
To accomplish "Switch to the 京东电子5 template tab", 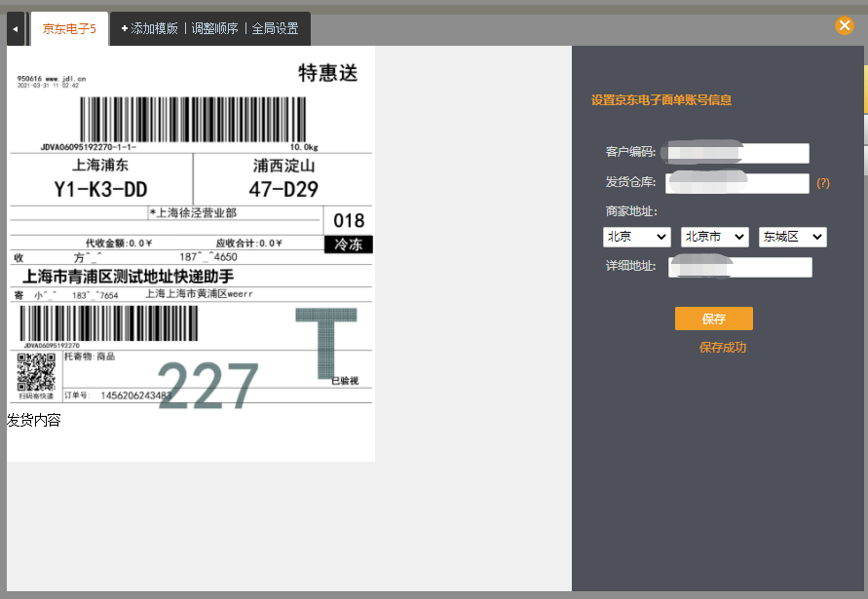I will coord(69,29).
